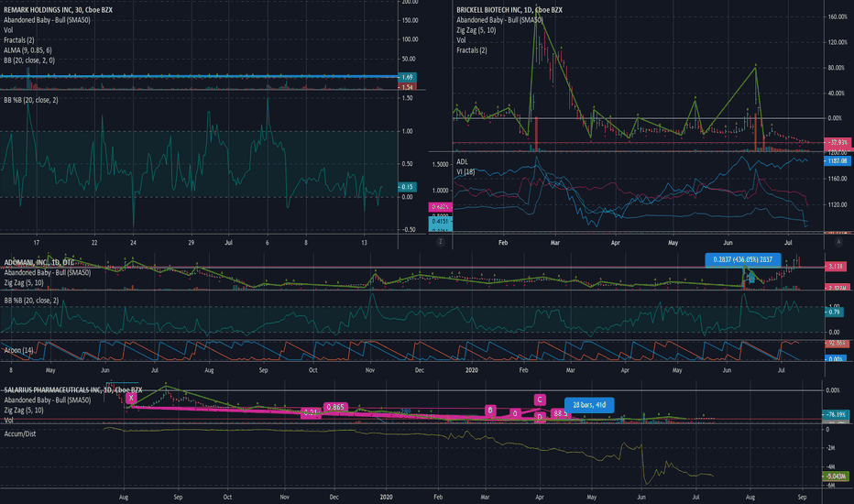Click the -76.19% price tag on Salarius chart
The height and width of the screenshot is (504, 854).
[836, 414]
